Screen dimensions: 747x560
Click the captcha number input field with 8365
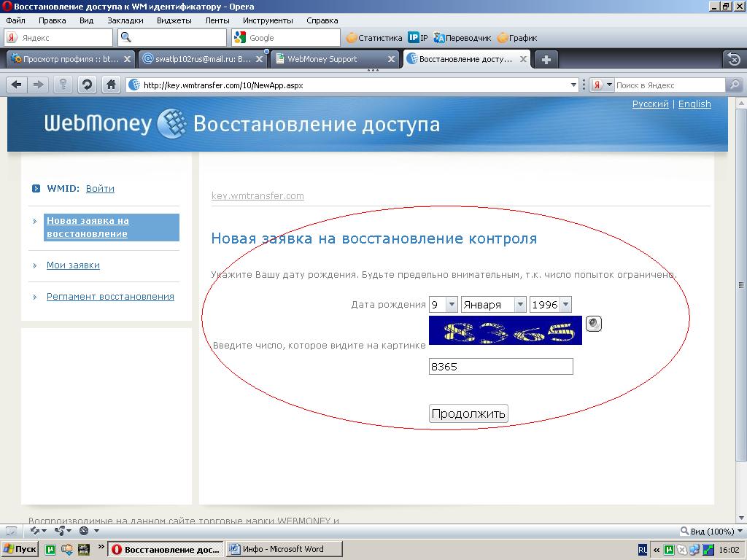pyautogui.click(x=500, y=367)
